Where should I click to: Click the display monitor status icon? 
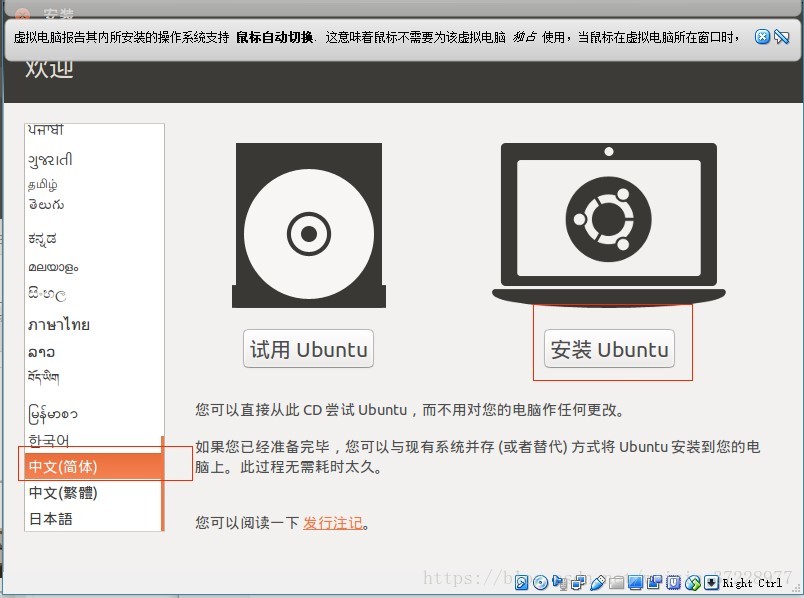point(635,582)
